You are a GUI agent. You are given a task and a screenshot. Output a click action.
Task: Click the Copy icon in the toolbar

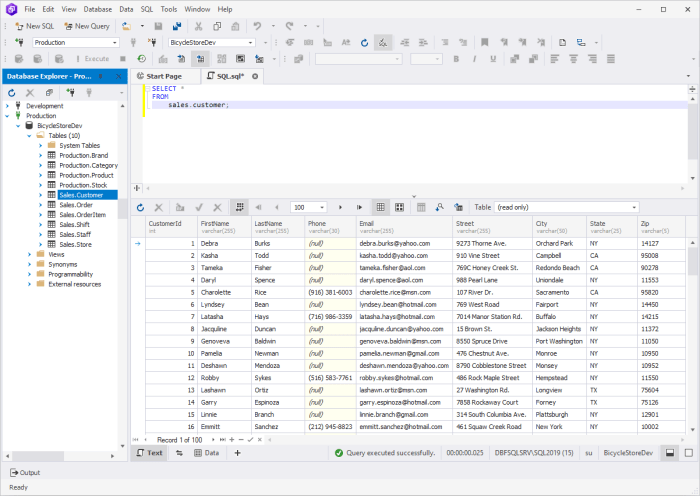(x=217, y=26)
